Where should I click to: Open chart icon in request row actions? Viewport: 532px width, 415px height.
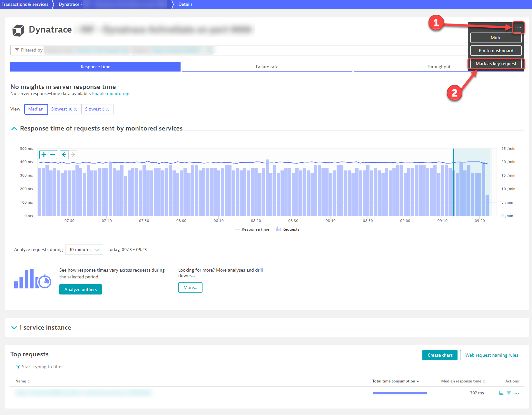501,393
